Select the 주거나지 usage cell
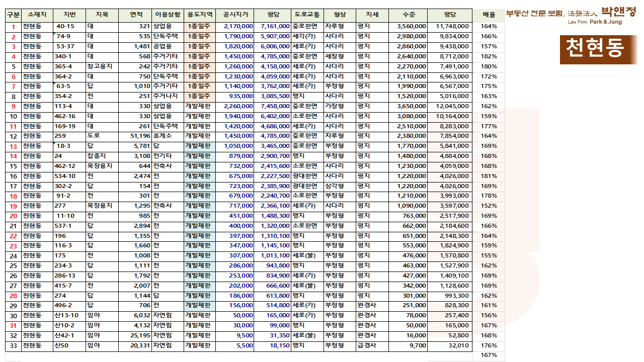This screenshot has width=644, height=362. coord(168,96)
